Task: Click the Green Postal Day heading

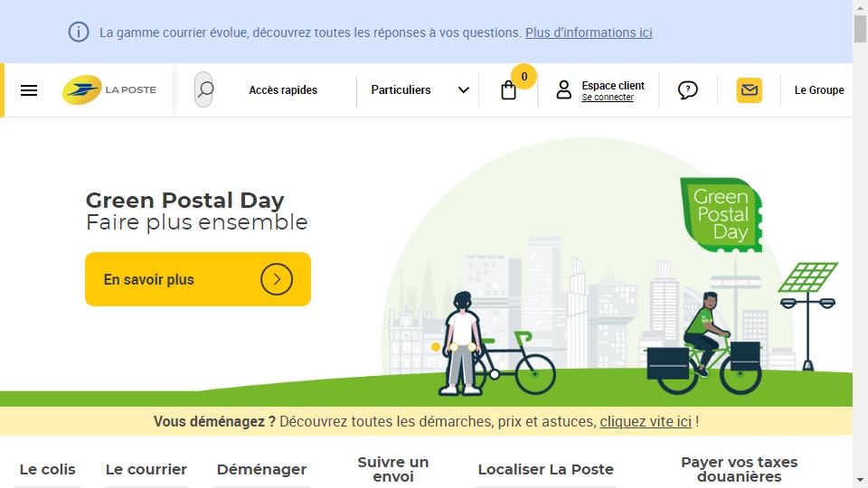Action: 184,201
